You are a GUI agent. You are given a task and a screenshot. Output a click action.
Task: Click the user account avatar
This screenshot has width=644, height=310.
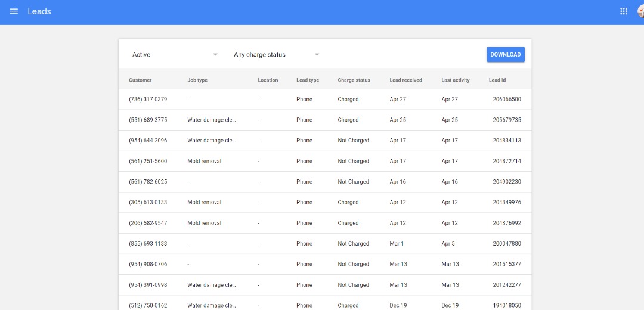coord(640,11)
